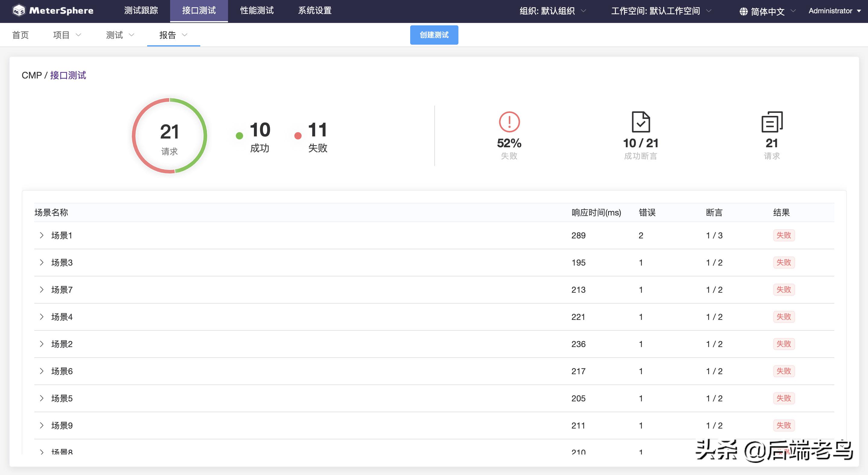Click the 10 / 21 successful assertions figure

pos(641,143)
